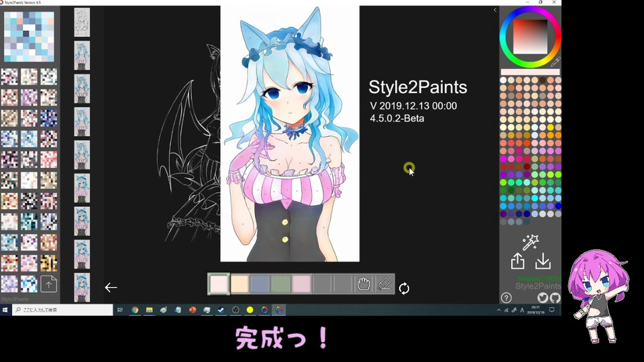Select the rose pink color slot

(x=301, y=284)
